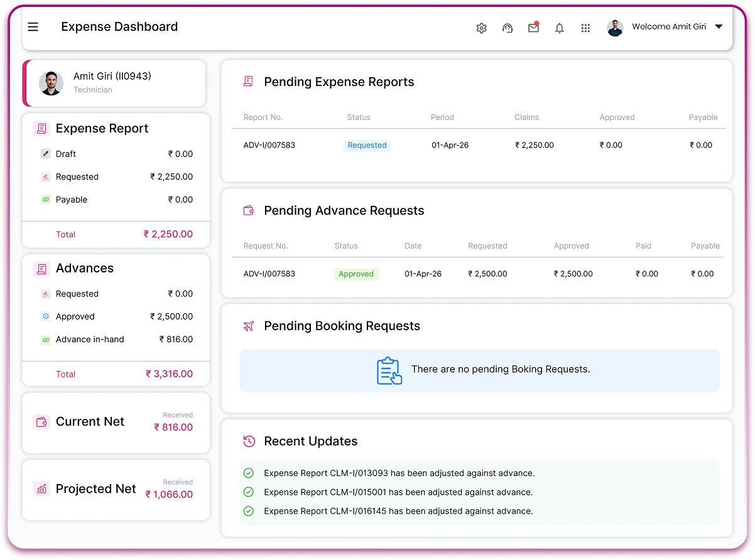Click the Requested status badge
This screenshot has height=560, width=755.
367,145
